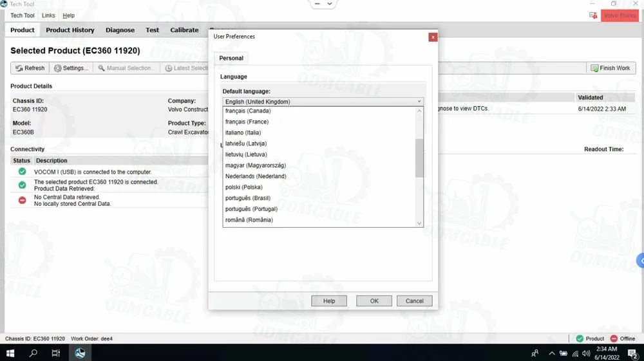Image resolution: width=644 pixels, height=361 pixels.
Task: Click the Refresh toolbar button
Action: 30,68
